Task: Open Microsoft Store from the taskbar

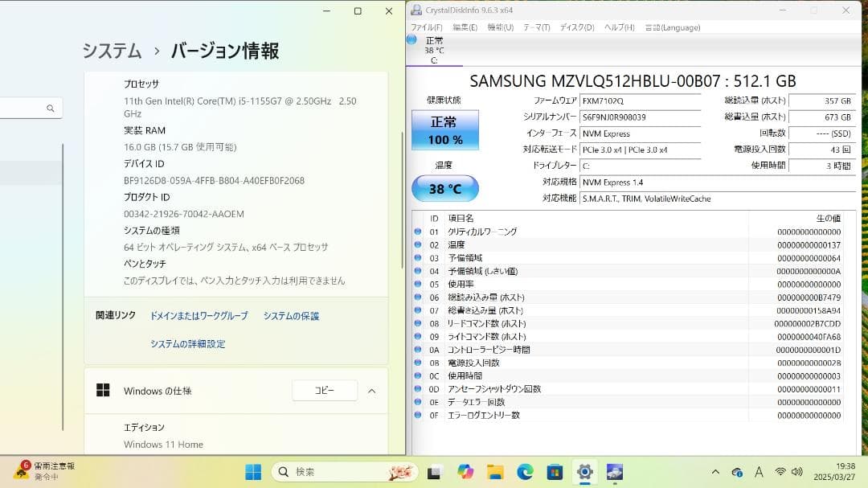Action: click(x=555, y=472)
